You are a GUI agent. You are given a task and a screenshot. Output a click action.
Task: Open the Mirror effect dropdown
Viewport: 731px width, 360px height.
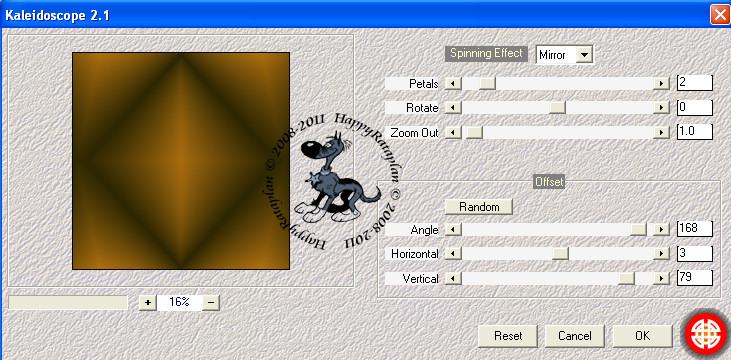point(585,55)
